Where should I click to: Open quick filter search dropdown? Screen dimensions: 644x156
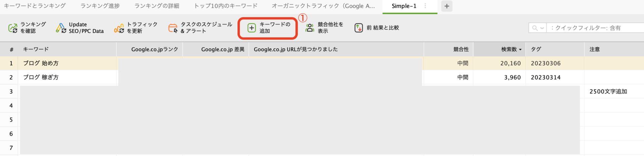(538, 28)
